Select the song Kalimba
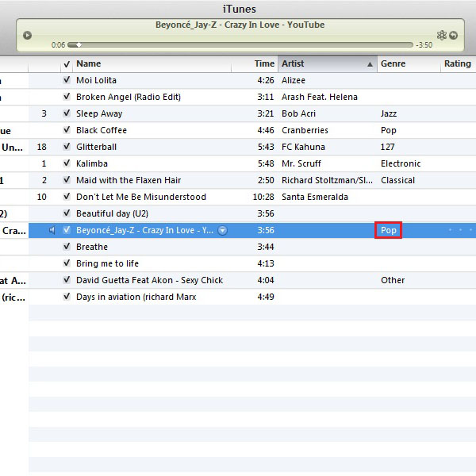This screenshot has height=476, width=476. coord(92,163)
